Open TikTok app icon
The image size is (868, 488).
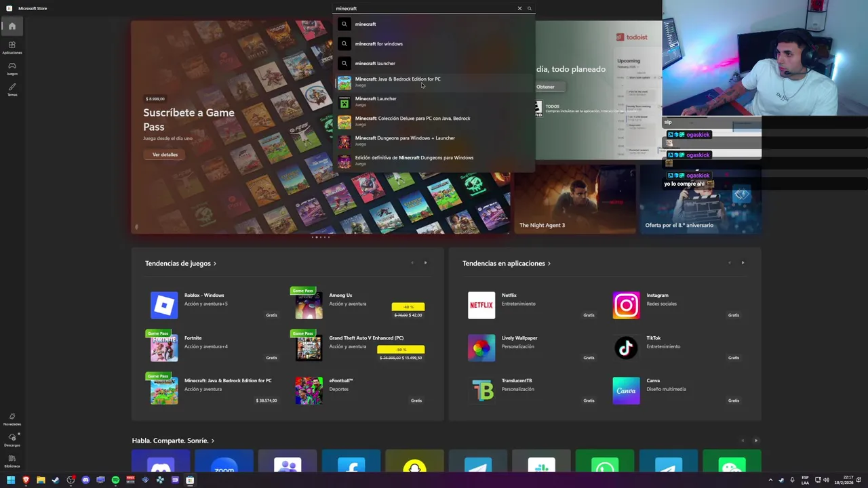click(x=626, y=348)
